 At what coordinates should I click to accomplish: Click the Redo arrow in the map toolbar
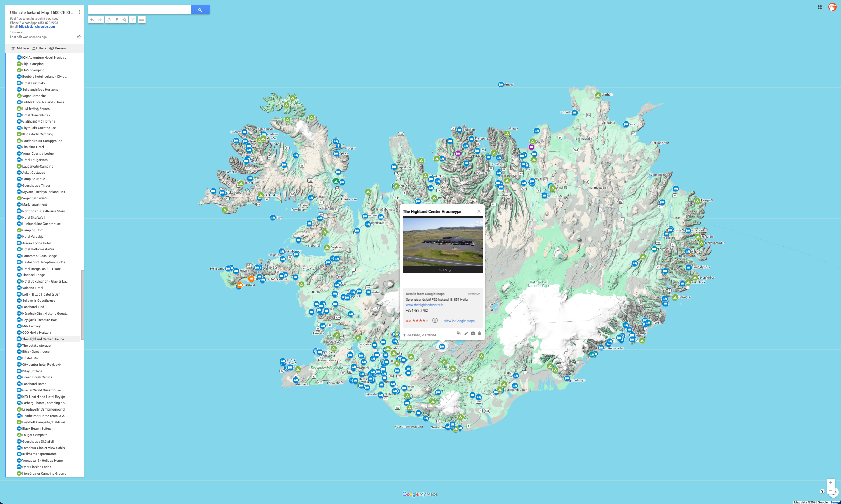pos(100,20)
